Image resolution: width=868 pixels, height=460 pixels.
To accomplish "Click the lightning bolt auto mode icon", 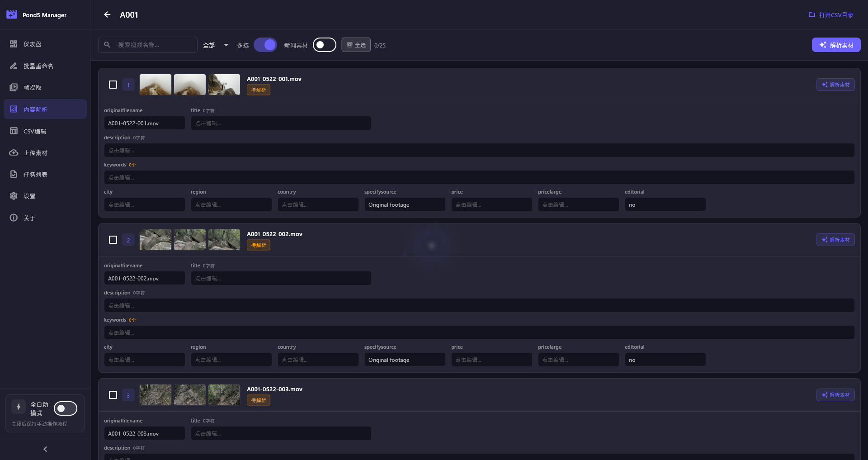I will point(19,407).
